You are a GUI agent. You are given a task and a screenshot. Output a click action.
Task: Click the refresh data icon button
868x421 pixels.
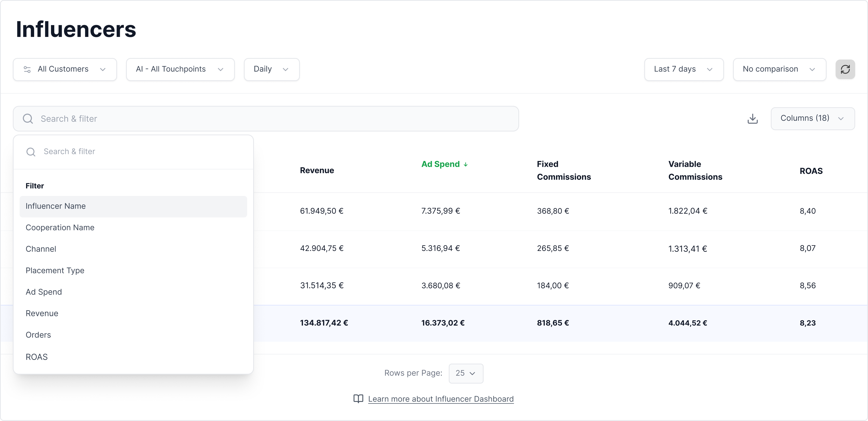tap(845, 69)
